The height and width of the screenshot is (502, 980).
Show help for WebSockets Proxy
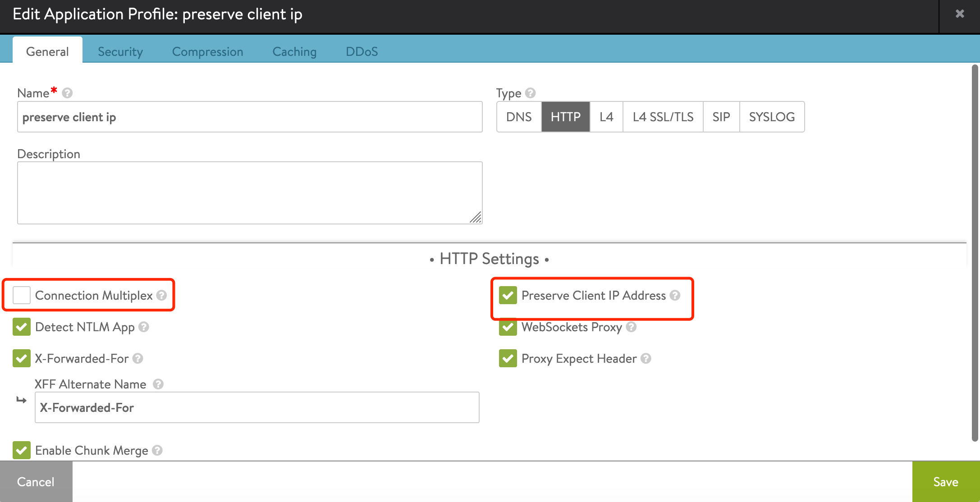coord(632,327)
